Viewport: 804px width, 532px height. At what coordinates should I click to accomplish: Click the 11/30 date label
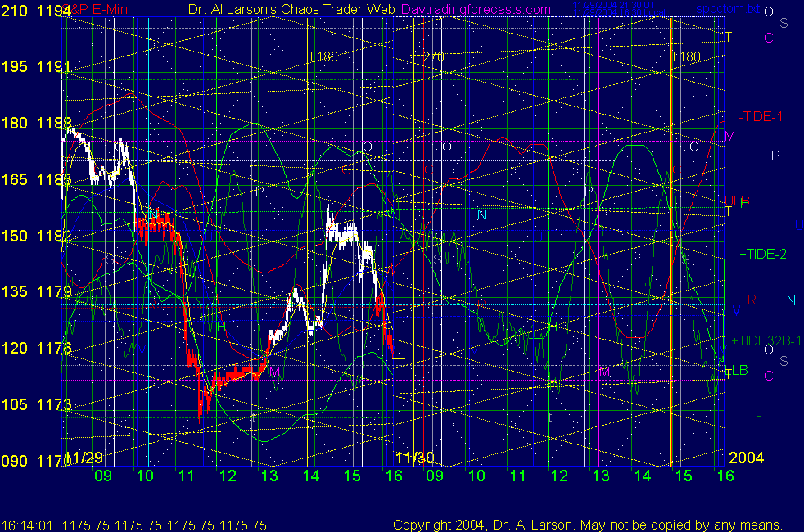click(415, 458)
